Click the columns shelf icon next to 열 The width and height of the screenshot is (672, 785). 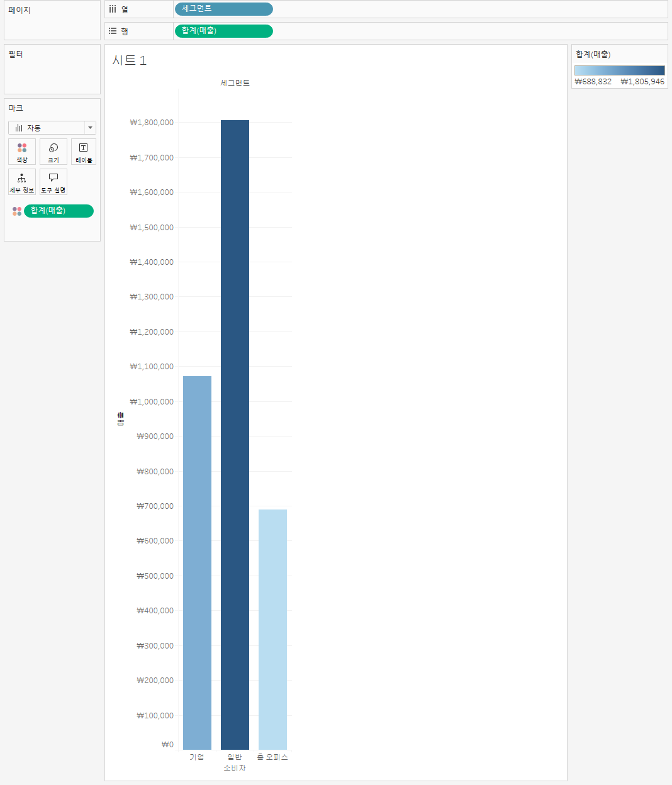(113, 9)
